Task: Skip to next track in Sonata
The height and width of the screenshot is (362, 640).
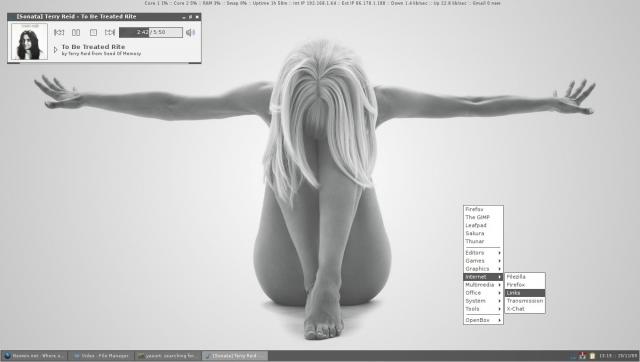Action: click(110, 32)
